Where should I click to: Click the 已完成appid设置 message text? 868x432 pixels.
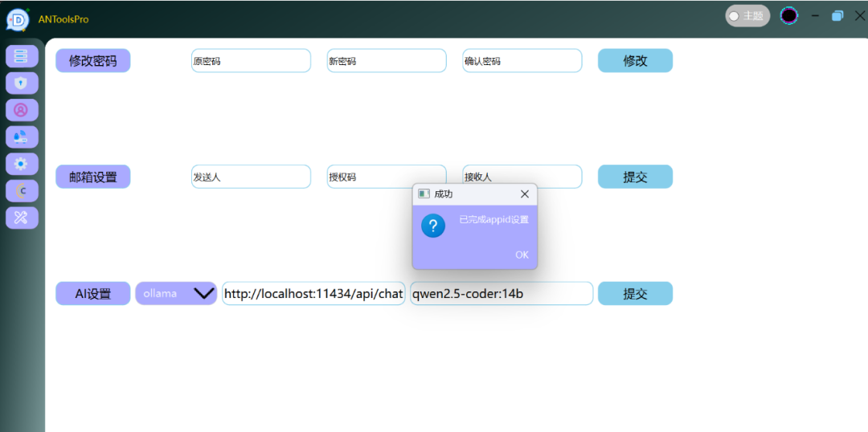(x=493, y=220)
